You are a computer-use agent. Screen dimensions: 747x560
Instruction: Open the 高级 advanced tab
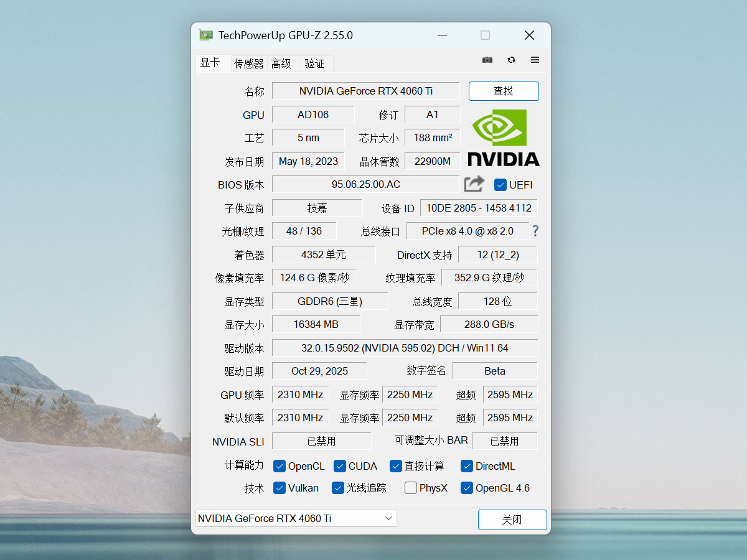tap(283, 63)
